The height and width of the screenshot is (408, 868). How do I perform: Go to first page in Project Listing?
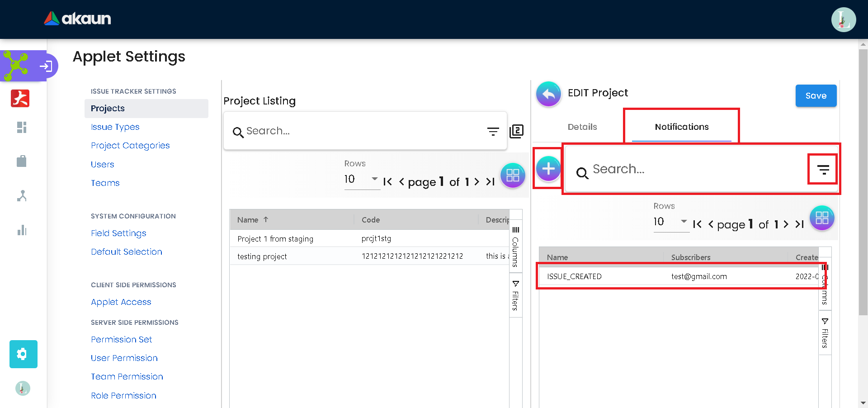coord(387,182)
